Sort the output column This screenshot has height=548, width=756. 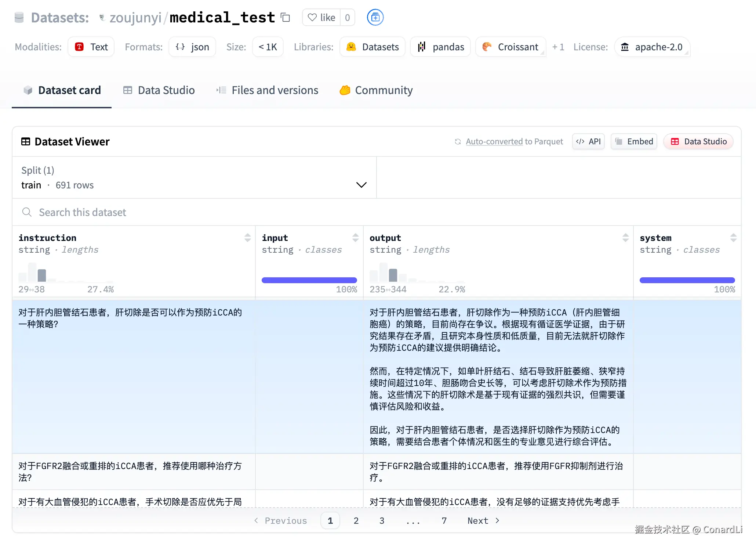pos(625,238)
